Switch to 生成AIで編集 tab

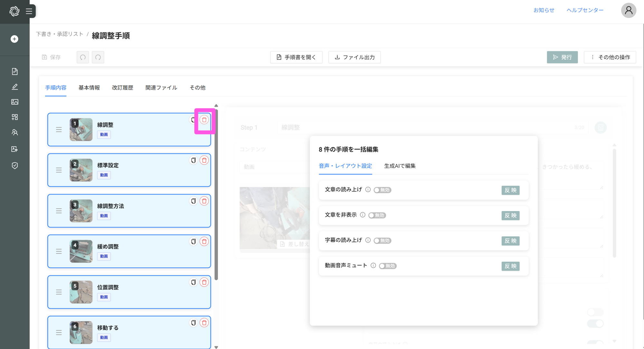400,166
